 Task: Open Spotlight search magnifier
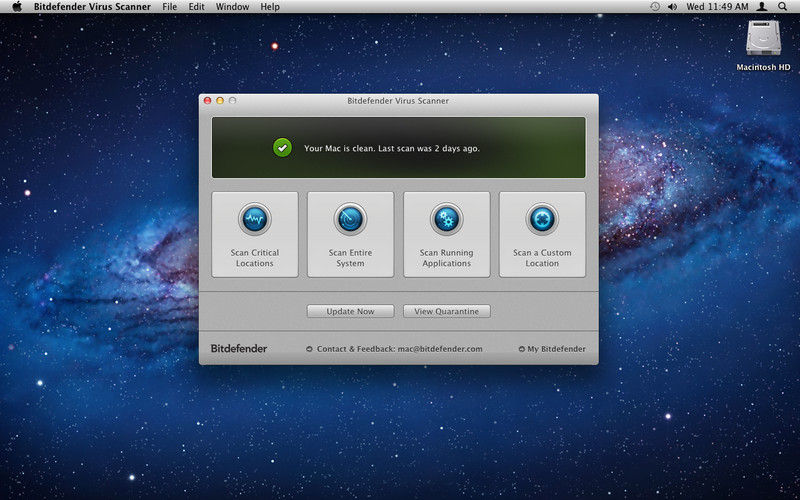(x=783, y=7)
